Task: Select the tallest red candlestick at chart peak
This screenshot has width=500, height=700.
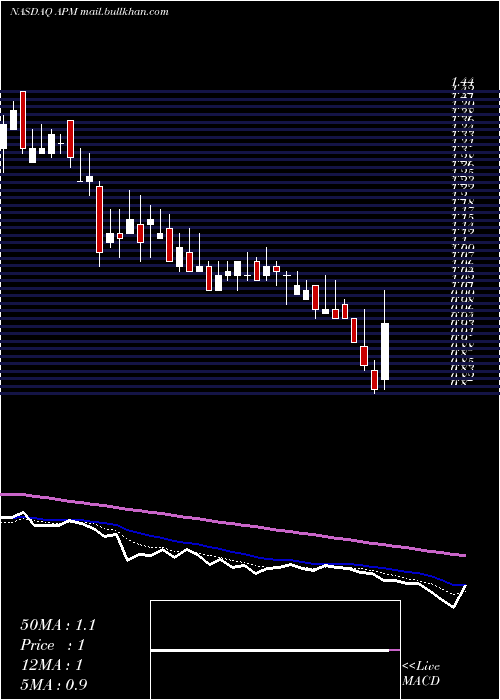Action: click(x=23, y=120)
